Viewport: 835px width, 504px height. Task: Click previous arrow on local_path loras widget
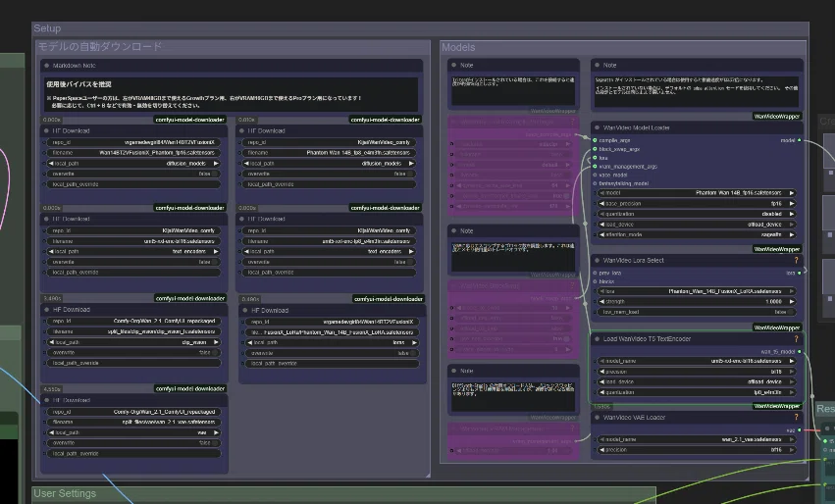250,343
